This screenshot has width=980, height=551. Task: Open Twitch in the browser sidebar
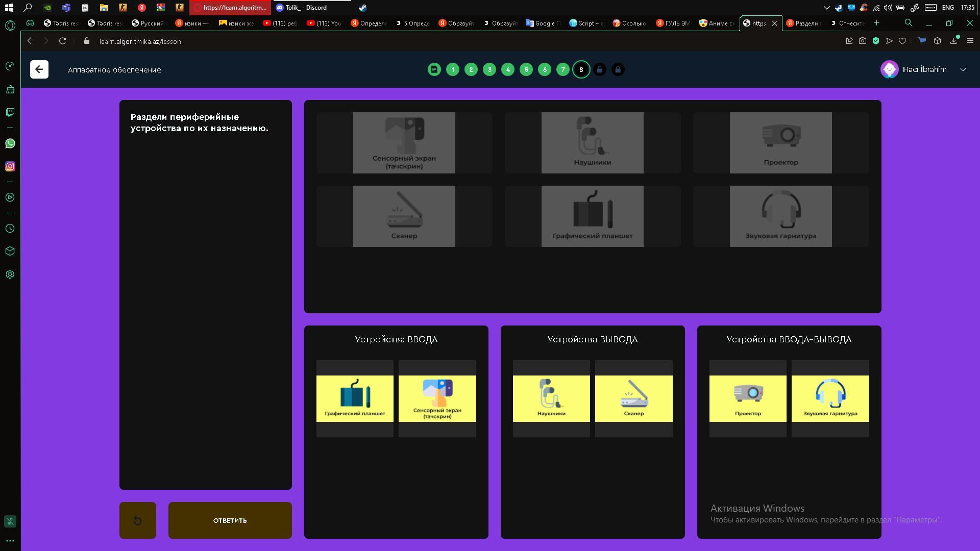coord(10,112)
